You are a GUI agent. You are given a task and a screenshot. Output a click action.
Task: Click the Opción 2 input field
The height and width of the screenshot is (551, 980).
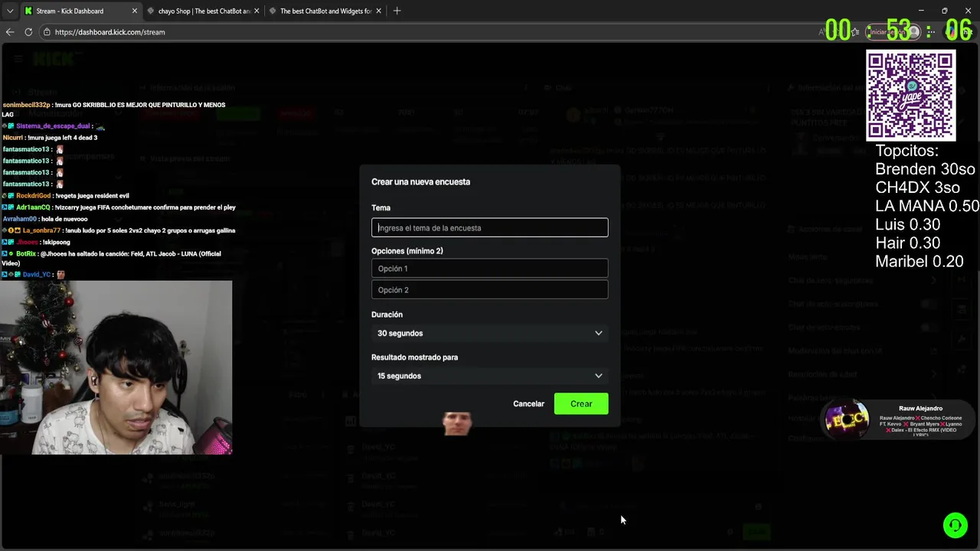[x=489, y=290]
